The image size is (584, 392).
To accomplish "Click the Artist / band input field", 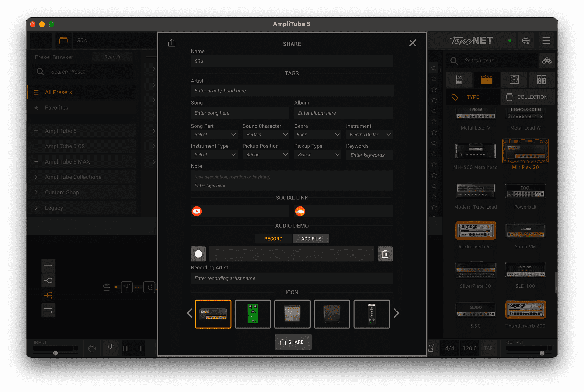I will (292, 91).
